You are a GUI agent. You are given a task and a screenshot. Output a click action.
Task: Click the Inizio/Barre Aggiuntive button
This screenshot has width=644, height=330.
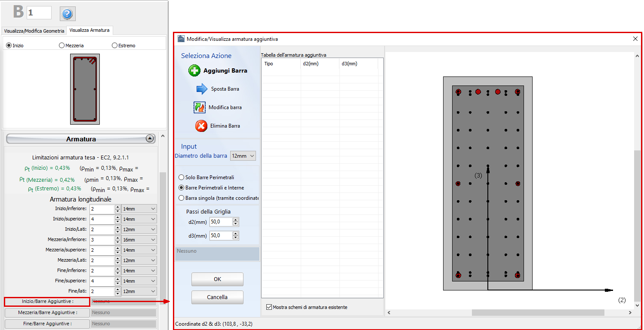[x=47, y=301]
